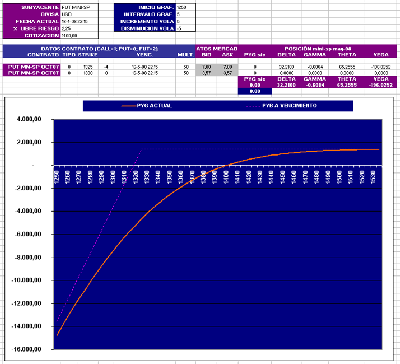
Task: Select the total VEGA value in the summary row
Action: (381, 85)
